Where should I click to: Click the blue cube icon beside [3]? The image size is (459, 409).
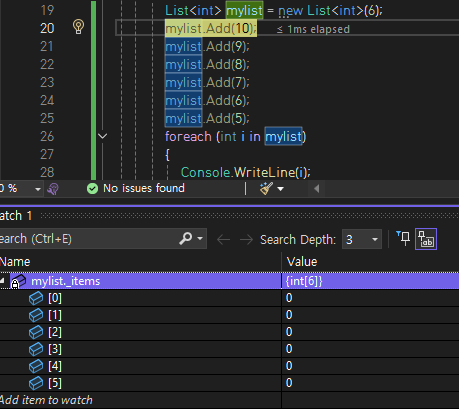click(x=36, y=349)
